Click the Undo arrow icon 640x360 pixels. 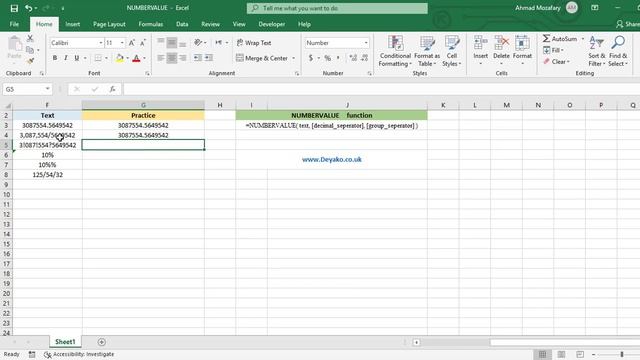pyautogui.click(x=28, y=8)
